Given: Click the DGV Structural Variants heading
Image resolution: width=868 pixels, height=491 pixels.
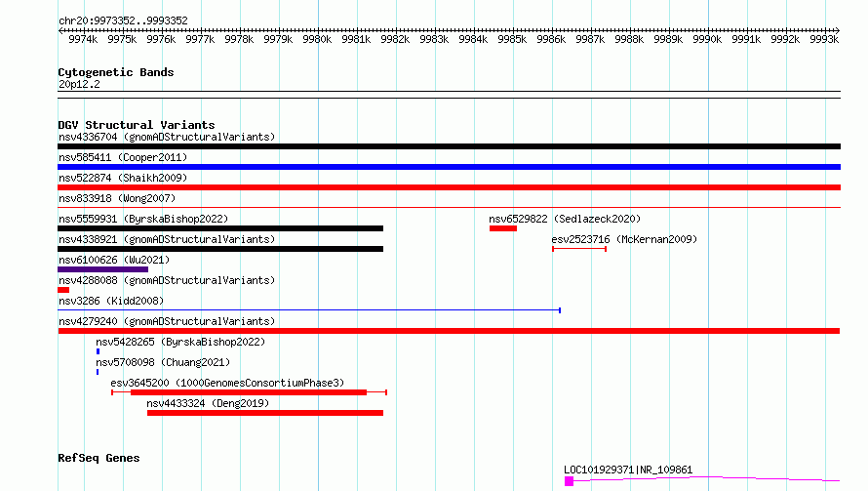Looking at the screenshot, I should (137, 125).
